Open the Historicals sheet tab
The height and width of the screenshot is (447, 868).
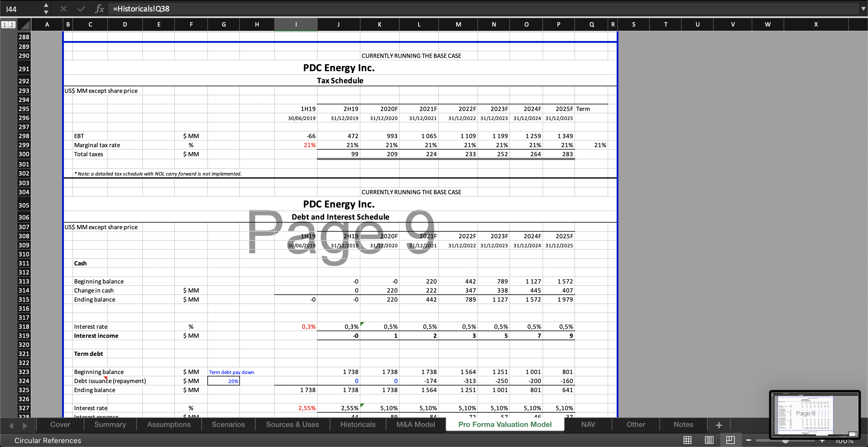358,424
